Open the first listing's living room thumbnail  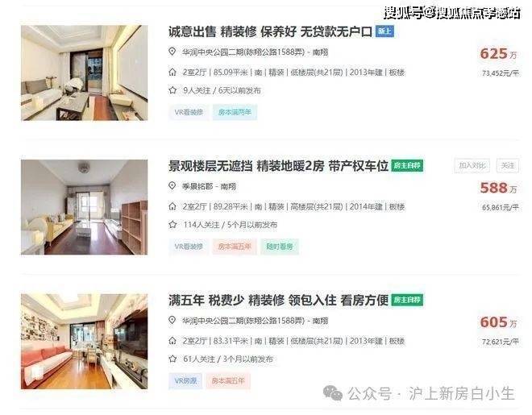[84, 73]
